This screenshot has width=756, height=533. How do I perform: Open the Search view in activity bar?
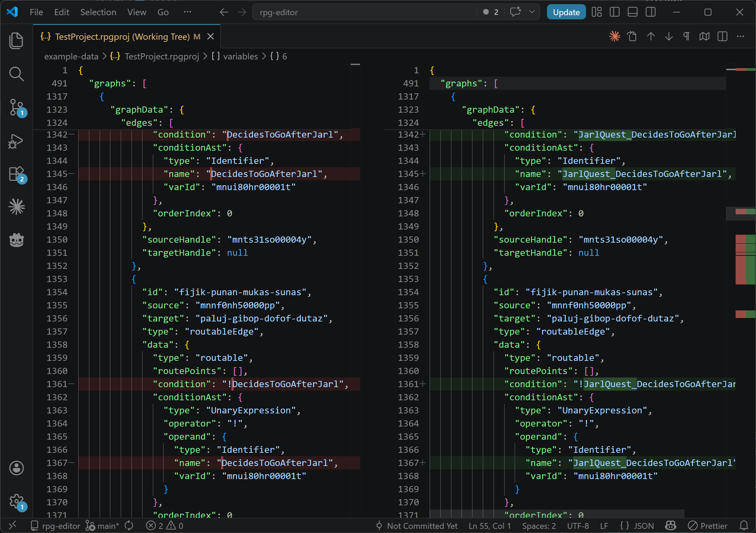(16, 74)
